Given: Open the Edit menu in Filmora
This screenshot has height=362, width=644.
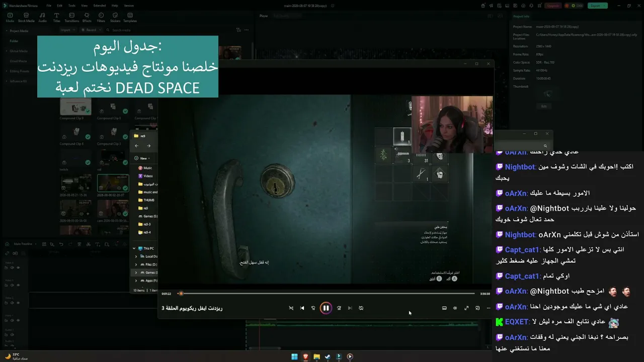Looking at the screenshot, I should [60, 6].
